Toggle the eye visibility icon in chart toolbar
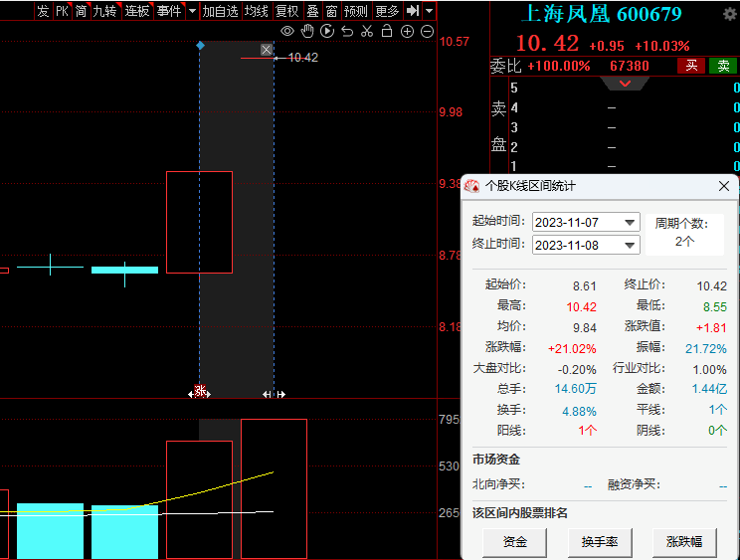This screenshot has height=560, width=740. (x=286, y=32)
